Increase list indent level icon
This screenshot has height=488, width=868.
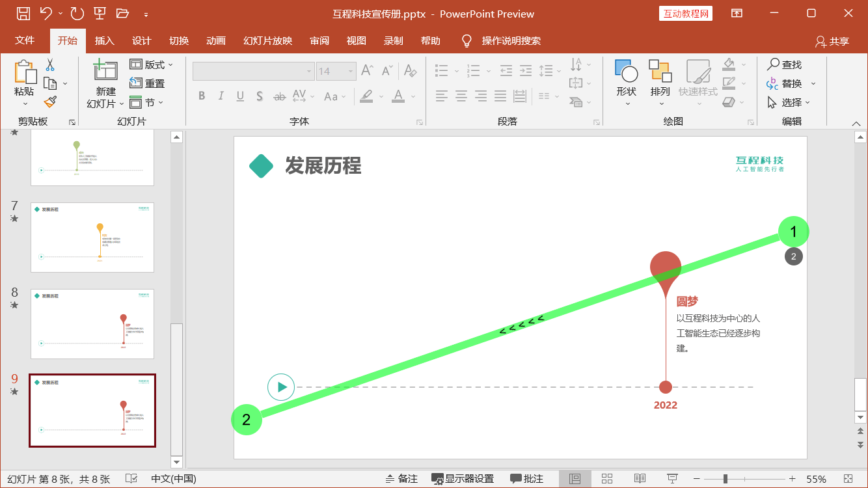pyautogui.click(x=526, y=70)
